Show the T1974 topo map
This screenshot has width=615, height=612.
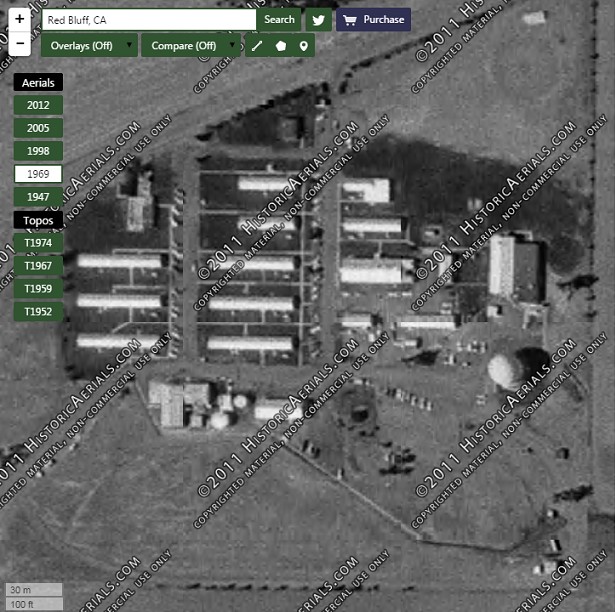(38, 243)
